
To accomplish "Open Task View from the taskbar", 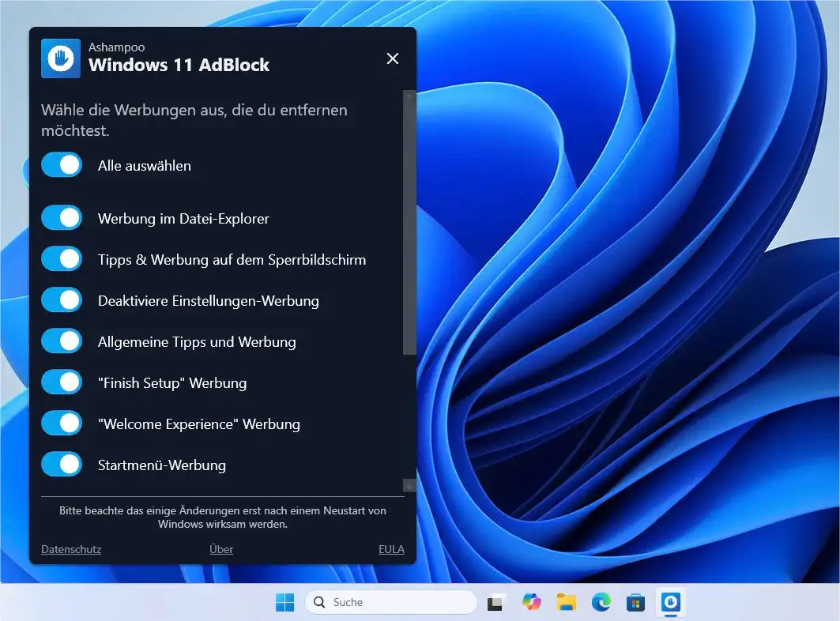I will (495, 602).
